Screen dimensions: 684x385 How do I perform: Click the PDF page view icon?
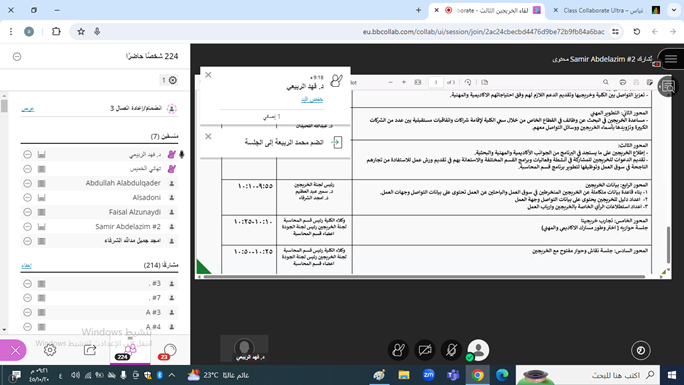pyautogui.click(x=485, y=82)
